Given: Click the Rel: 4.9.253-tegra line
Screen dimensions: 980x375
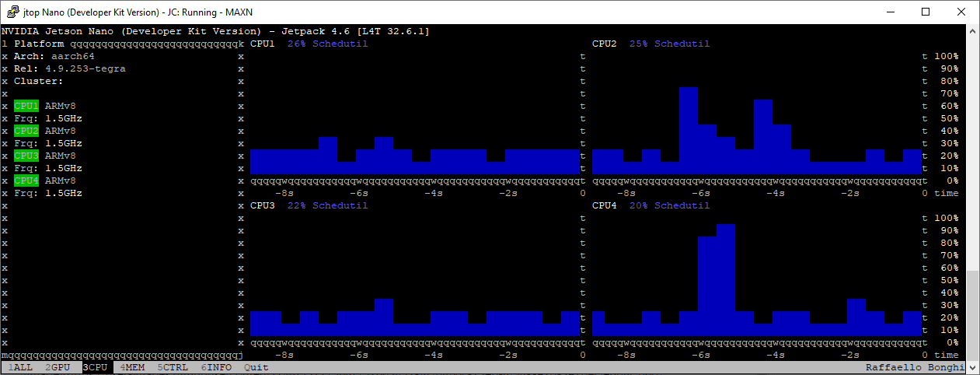Looking at the screenshot, I should click(x=70, y=68).
